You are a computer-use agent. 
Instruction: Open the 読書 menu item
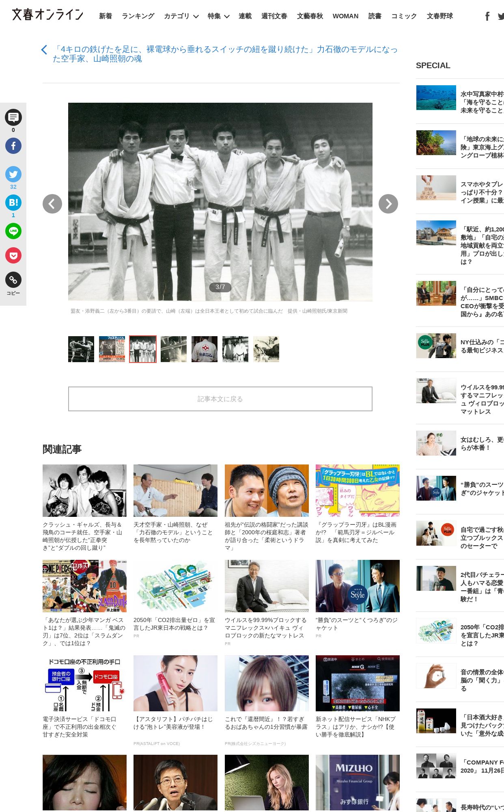click(x=375, y=16)
